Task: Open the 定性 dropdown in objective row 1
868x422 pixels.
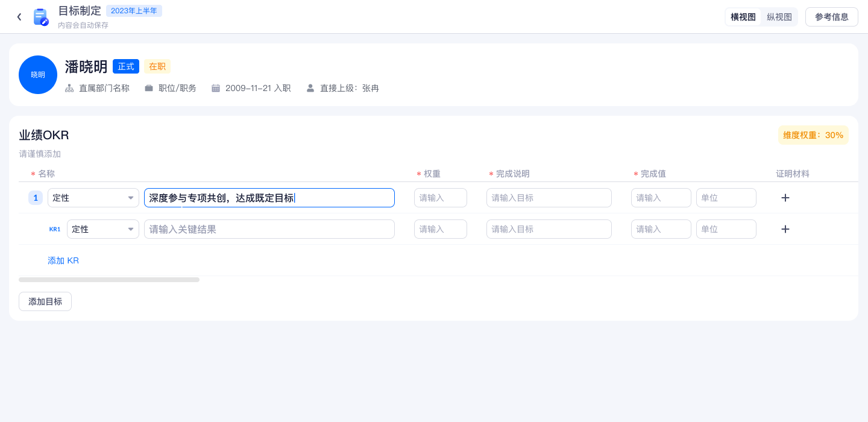Action: coord(93,198)
